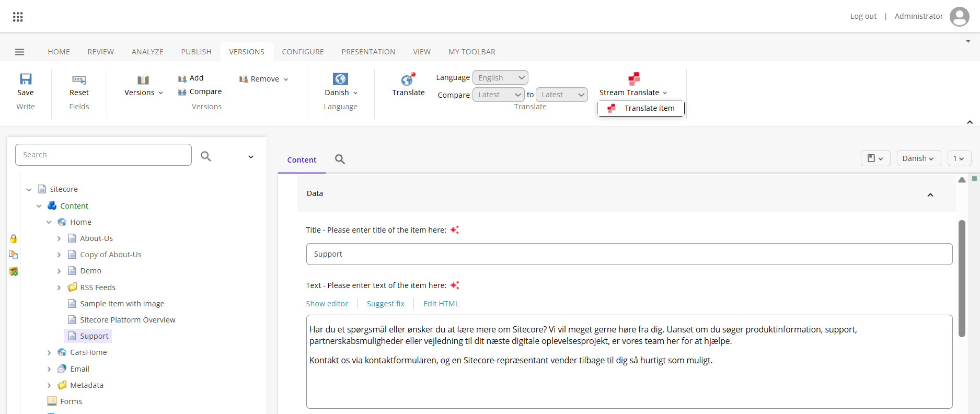
Task: Click the Email item icon in tree
Action: pos(62,369)
